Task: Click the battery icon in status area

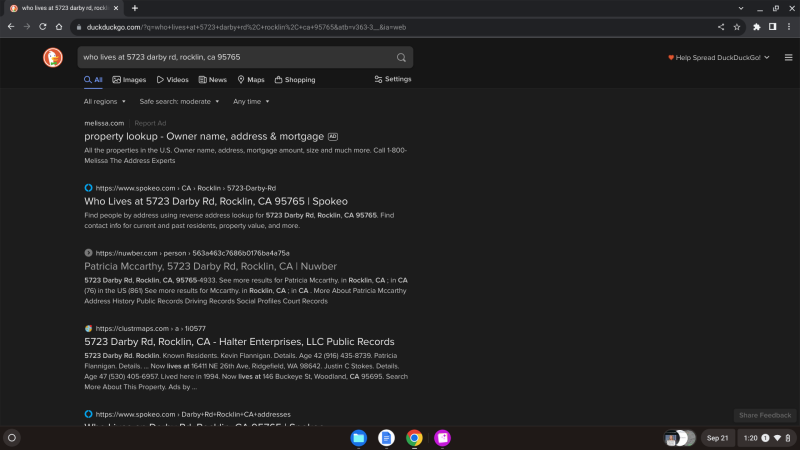Action: click(788, 438)
